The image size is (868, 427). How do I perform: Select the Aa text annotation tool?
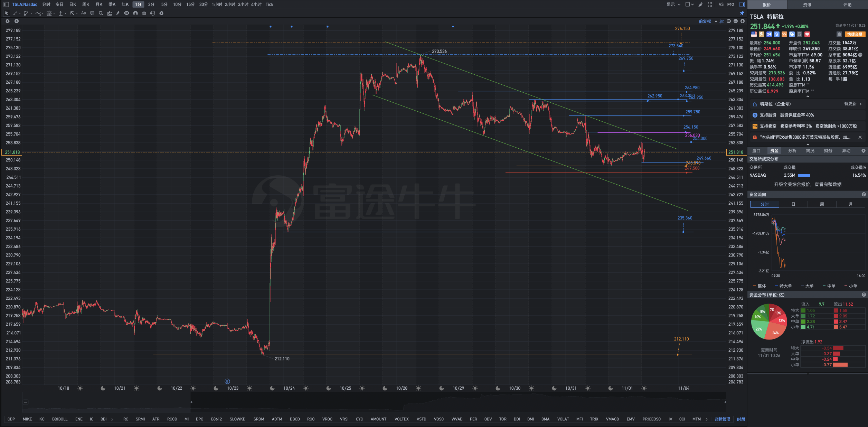[84, 13]
